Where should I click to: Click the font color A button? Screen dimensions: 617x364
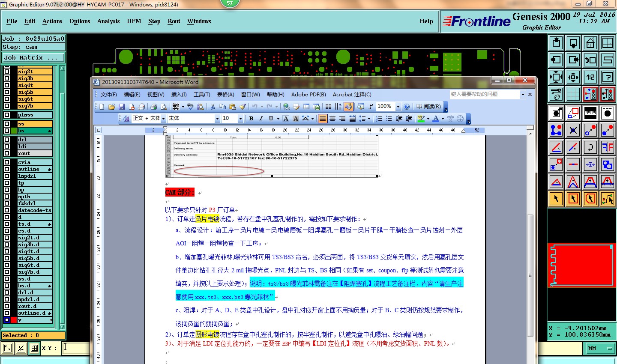(436, 119)
